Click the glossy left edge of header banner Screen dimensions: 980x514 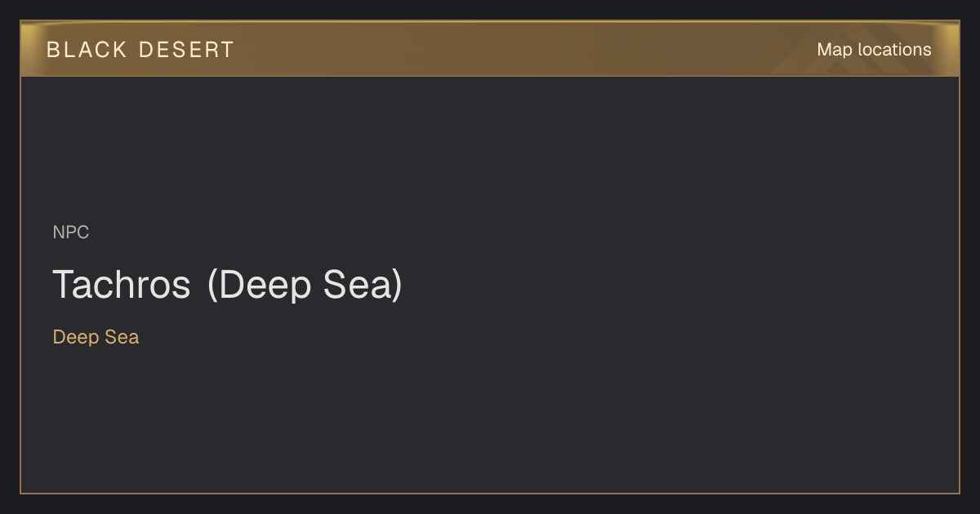click(31, 49)
